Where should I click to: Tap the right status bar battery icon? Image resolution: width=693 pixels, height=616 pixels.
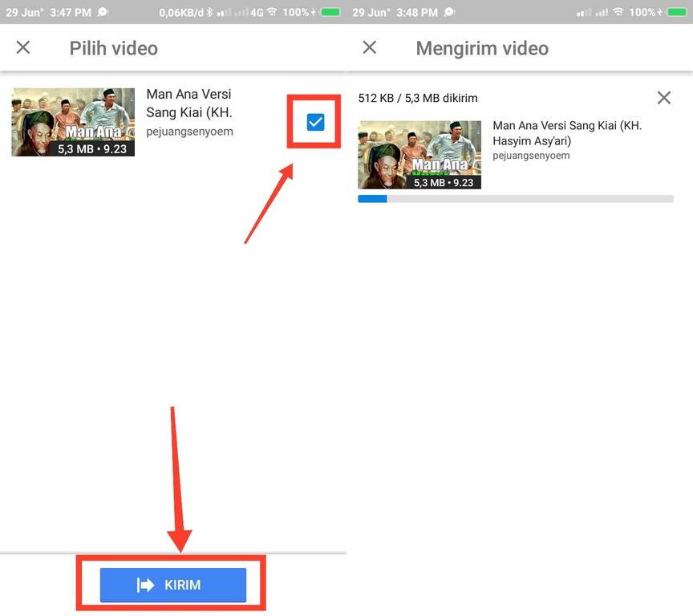pyautogui.click(x=677, y=12)
